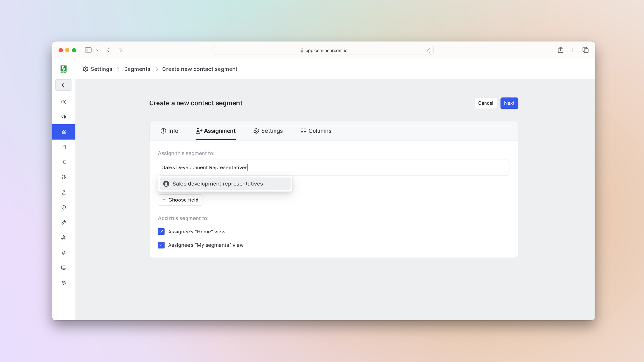
Task: Switch to the Settings tab
Action: coord(268,131)
